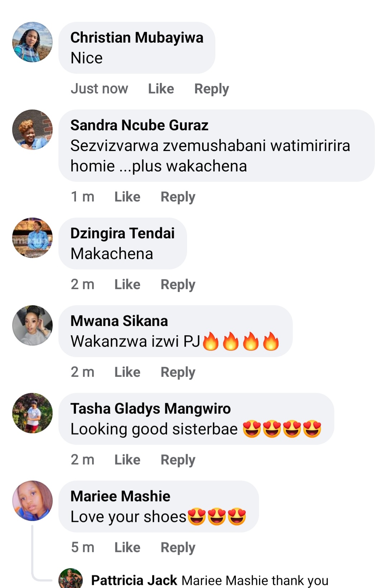Image resolution: width=387 pixels, height=588 pixels.
Task: Open Mwana Sikana's profile name link
Action: [119, 321]
